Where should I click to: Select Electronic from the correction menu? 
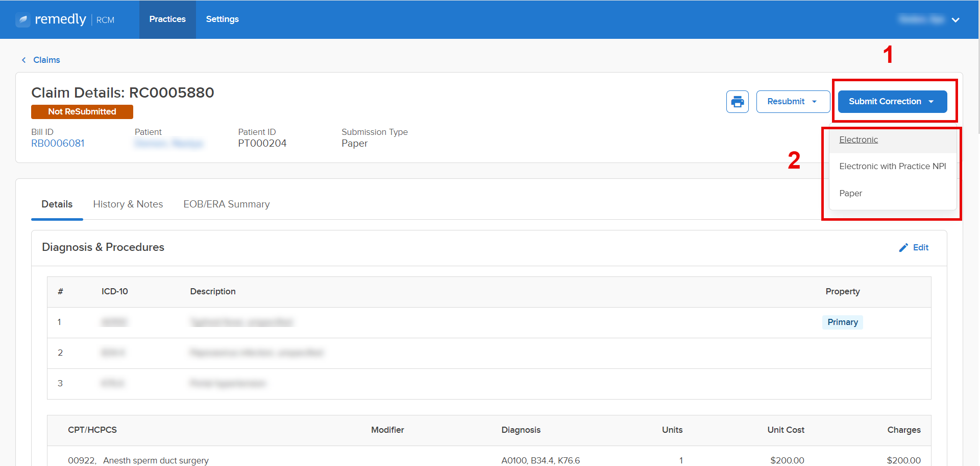859,139
